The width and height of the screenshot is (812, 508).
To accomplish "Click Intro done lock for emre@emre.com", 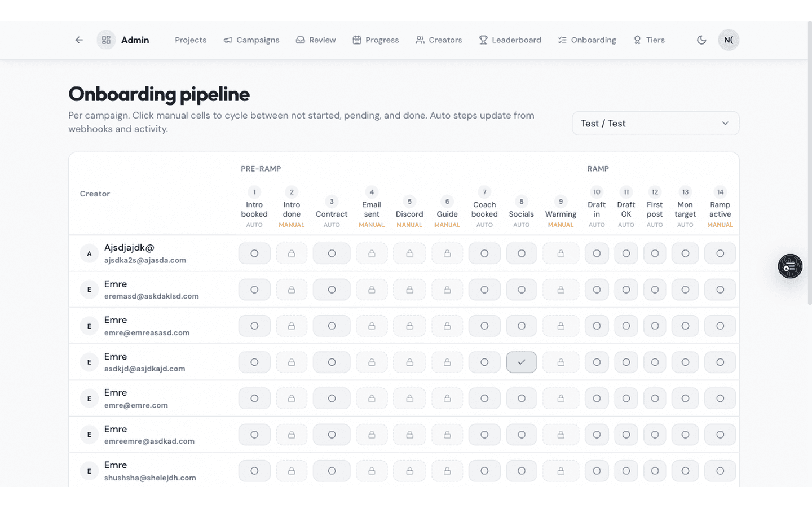I will [292, 398].
